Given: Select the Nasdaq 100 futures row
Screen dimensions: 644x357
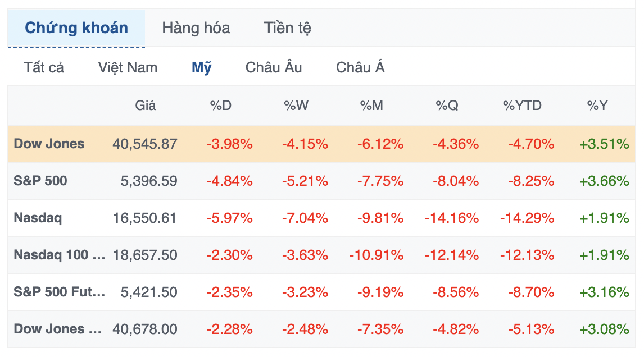Looking at the screenshot, I should click(59, 255).
